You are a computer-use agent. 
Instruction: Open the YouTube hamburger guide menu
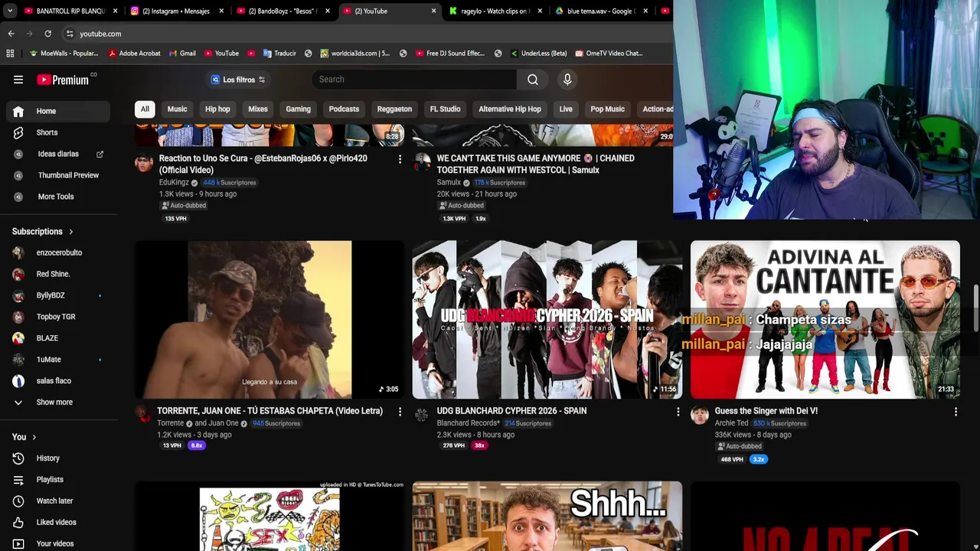pos(18,80)
